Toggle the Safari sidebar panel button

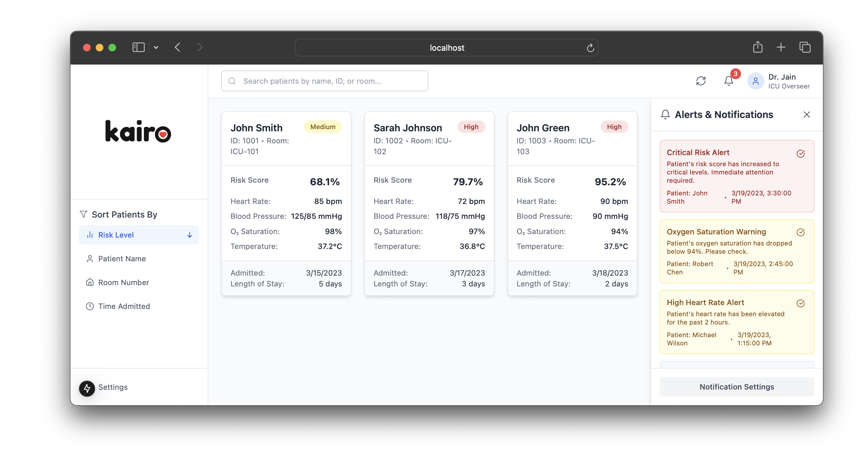coord(138,47)
